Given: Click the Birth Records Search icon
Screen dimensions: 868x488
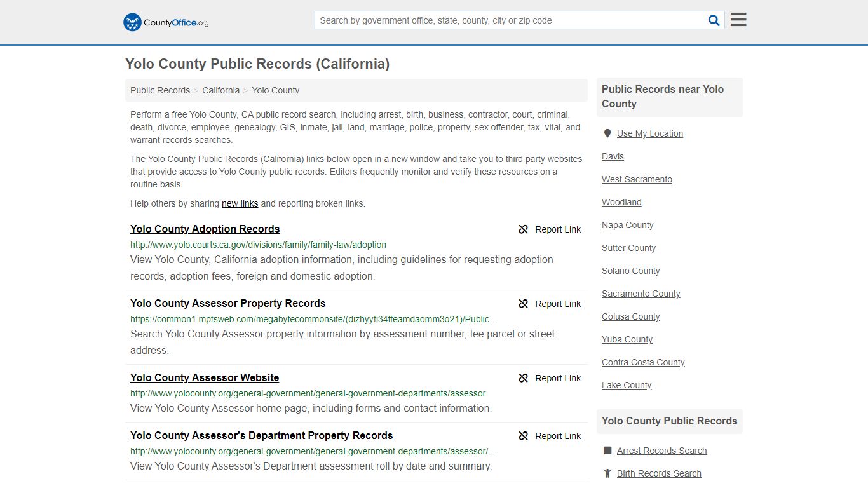Looking at the screenshot, I should click(607, 473).
